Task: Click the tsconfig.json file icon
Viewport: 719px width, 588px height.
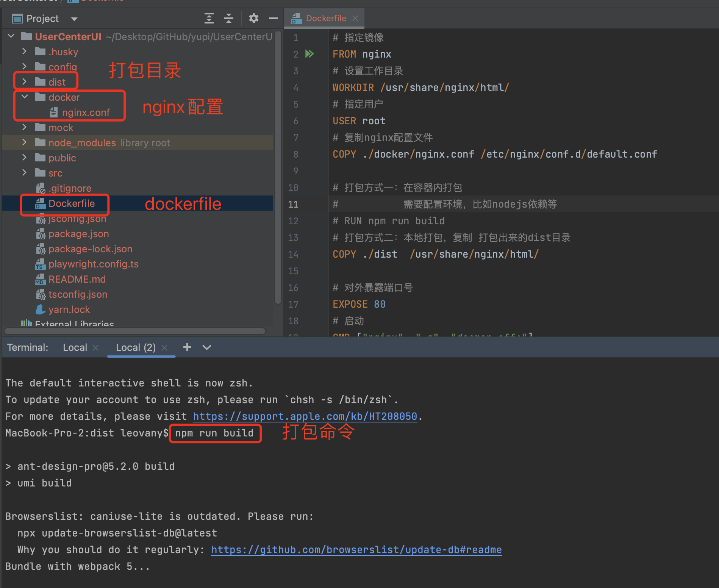Action: (41, 294)
